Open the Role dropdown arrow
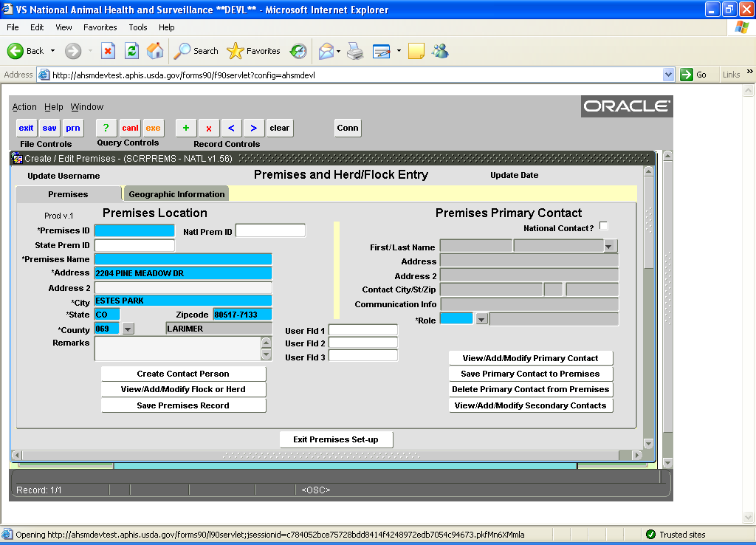The width and height of the screenshot is (756, 545). (481, 319)
